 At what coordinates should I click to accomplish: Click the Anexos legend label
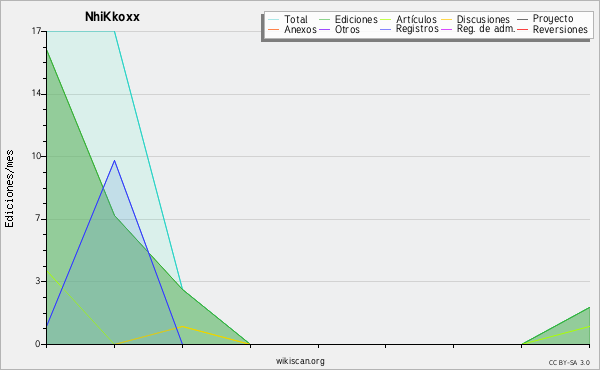pos(300,29)
